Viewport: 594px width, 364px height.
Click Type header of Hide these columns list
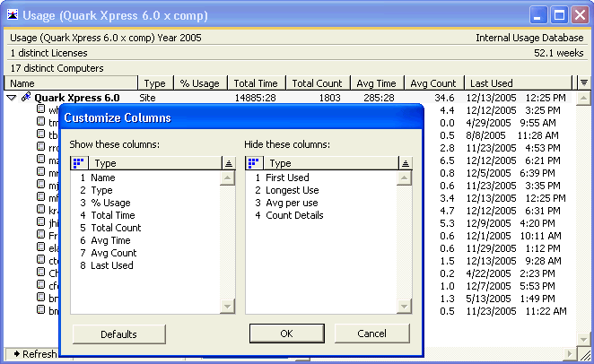click(331, 163)
